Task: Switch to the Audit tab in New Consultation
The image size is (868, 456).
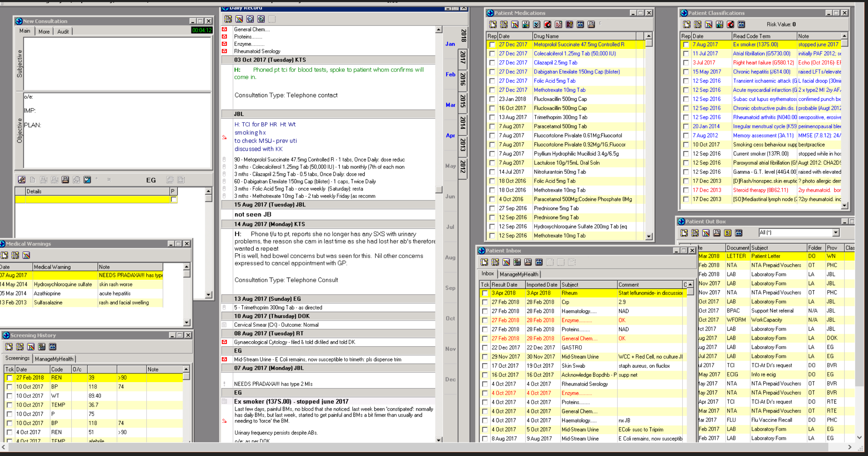Action: [x=63, y=31]
